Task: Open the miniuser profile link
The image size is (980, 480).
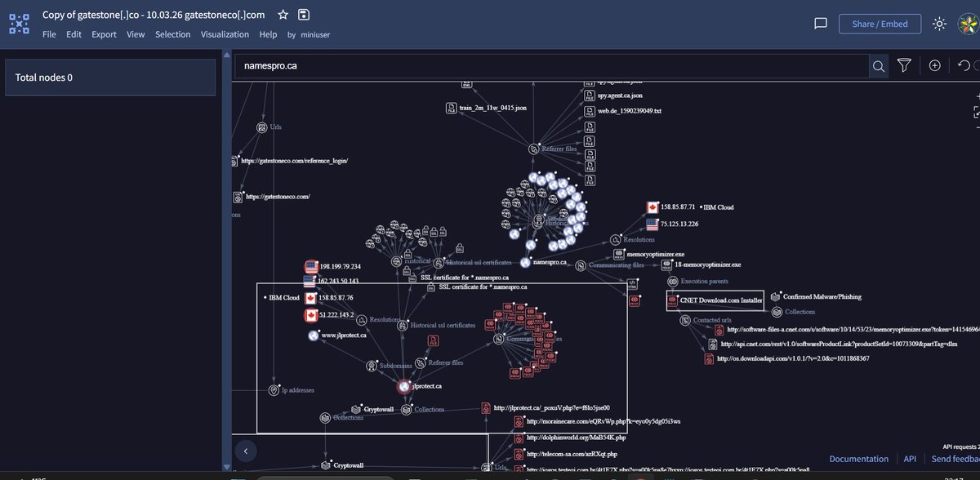Action: tap(314, 35)
